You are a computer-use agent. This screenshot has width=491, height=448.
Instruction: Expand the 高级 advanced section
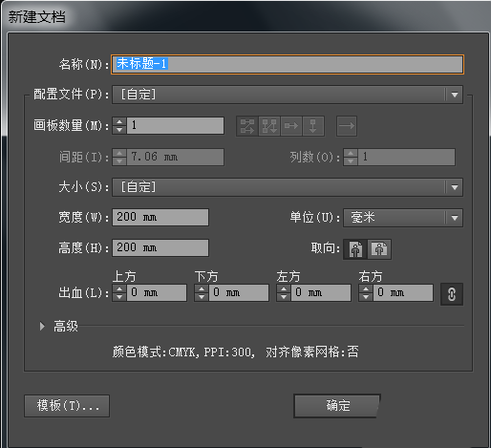pyautogui.click(x=42, y=326)
